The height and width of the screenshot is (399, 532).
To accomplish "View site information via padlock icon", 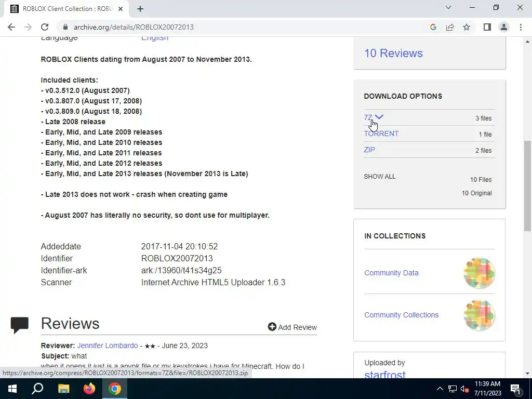I will tap(65, 27).
